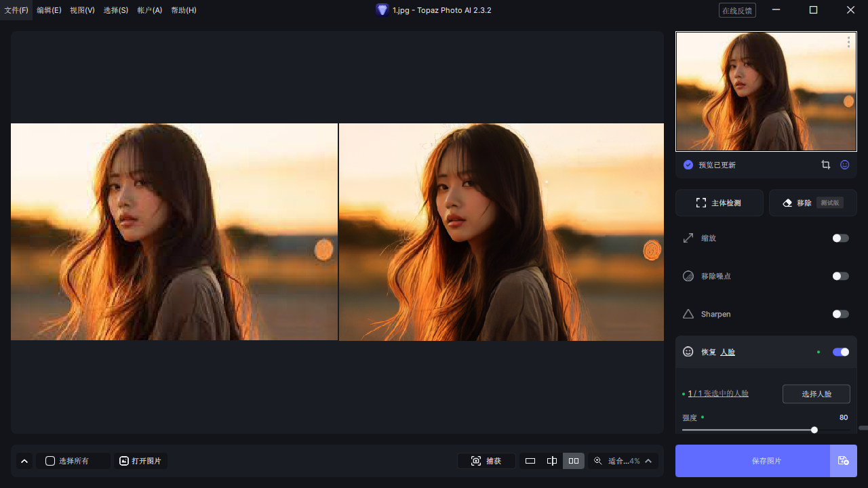Open the 选择(S) menu
This screenshot has width=868, height=488.
[x=116, y=10]
